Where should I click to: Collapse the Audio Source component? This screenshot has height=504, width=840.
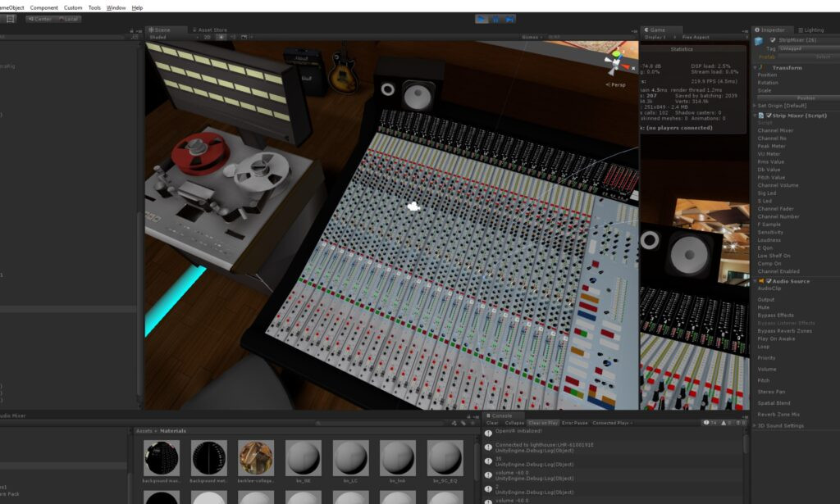[x=756, y=281]
